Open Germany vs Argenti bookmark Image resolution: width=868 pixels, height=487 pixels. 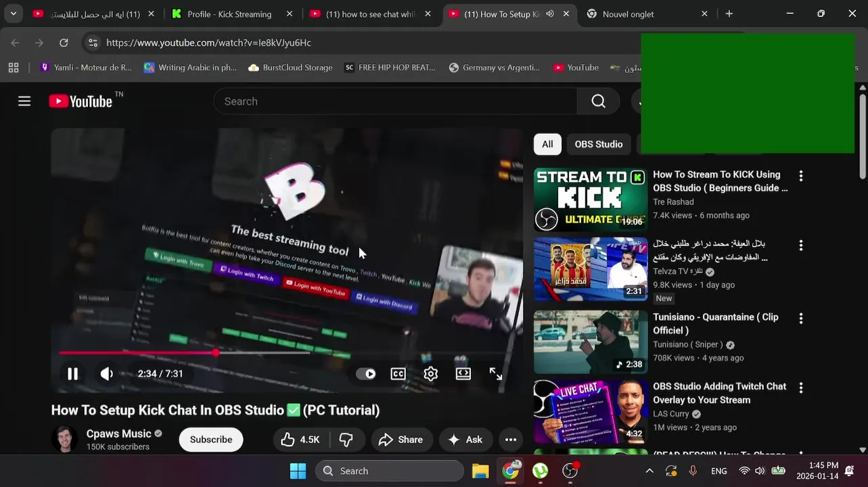click(x=495, y=68)
